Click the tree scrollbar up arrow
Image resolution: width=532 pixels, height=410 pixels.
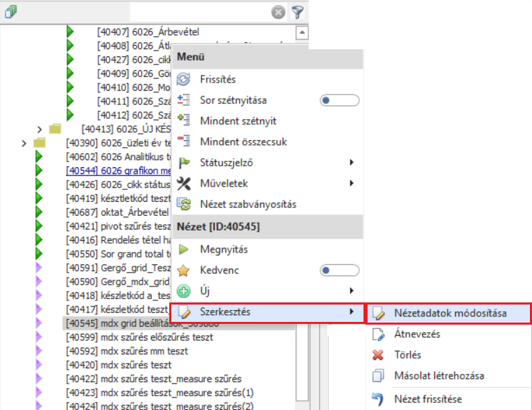pos(302,32)
